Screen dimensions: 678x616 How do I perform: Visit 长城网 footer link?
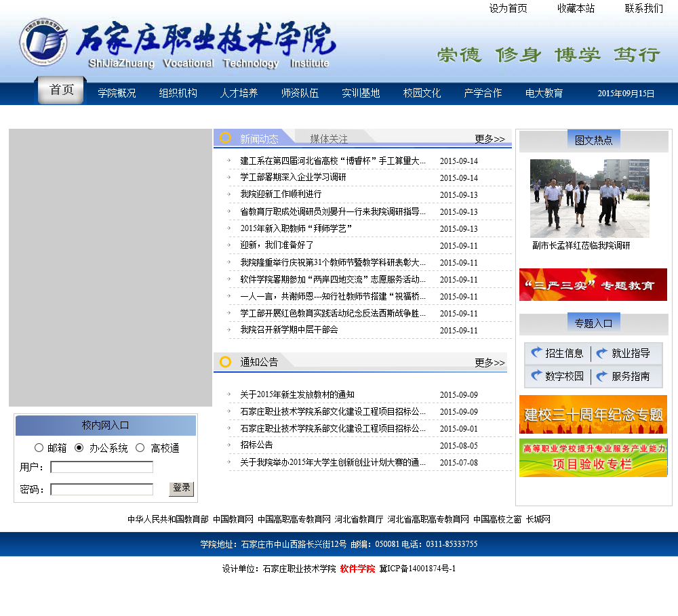point(538,519)
